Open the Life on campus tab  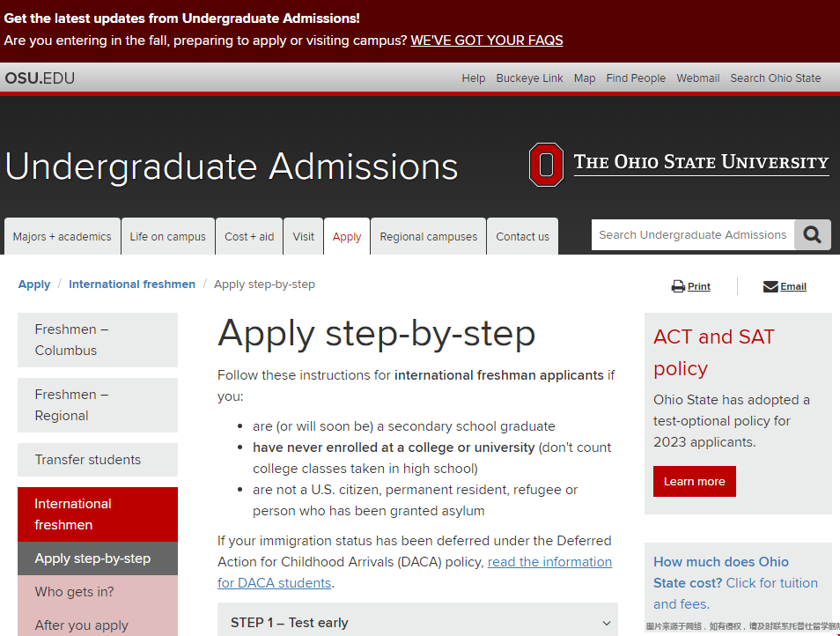(x=167, y=236)
